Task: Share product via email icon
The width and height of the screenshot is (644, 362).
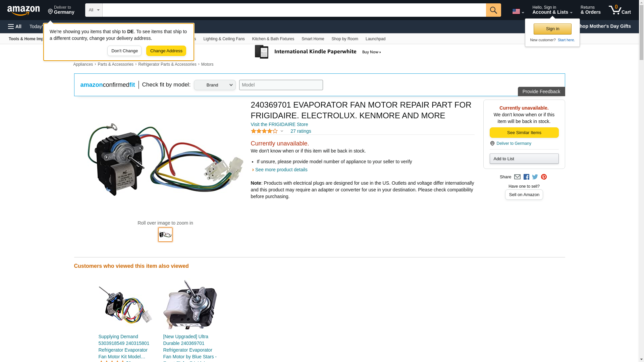Action: pyautogui.click(x=517, y=177)
